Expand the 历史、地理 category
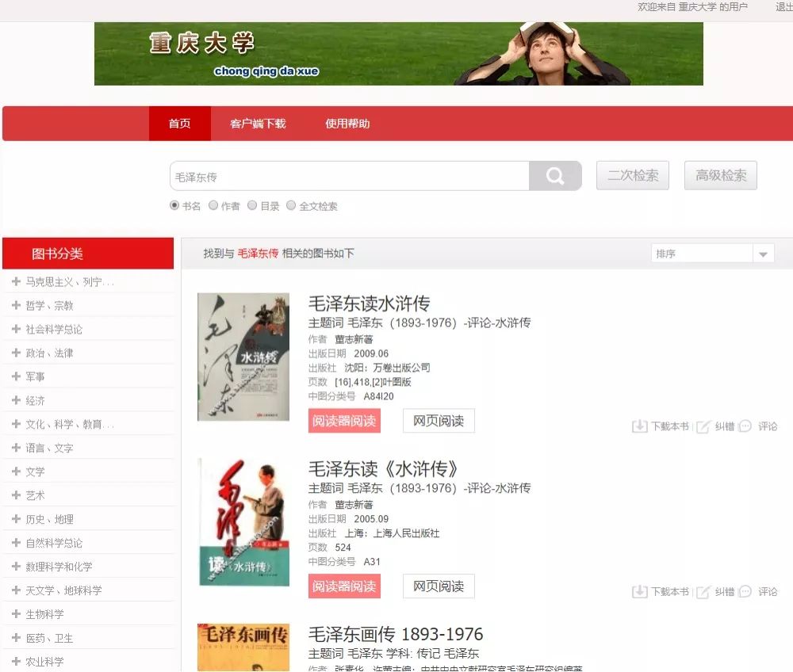 coord(16,519)
